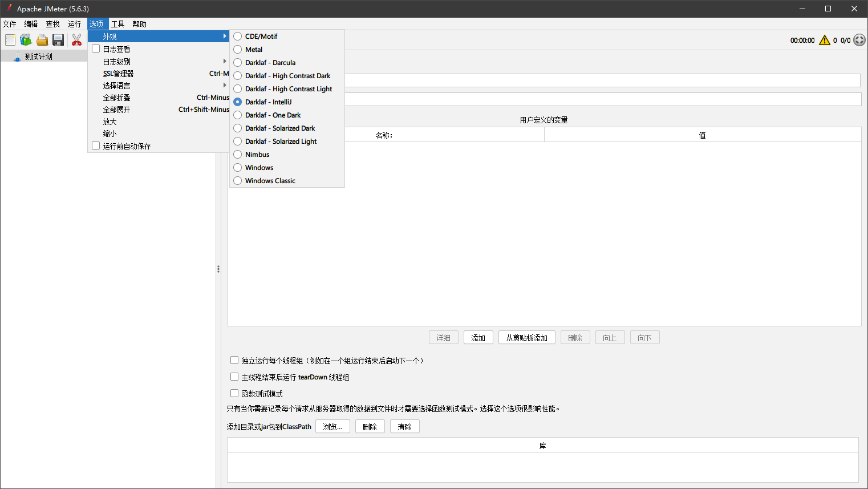The height and width of the screenshot is (489, 868).
Task: Click the 00:00:00 elapsed timer
Action: [x=802, y=41]
